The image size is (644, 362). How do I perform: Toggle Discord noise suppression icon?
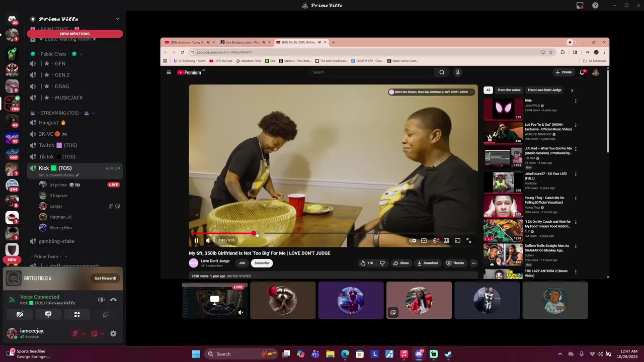[x=101, y=300]
